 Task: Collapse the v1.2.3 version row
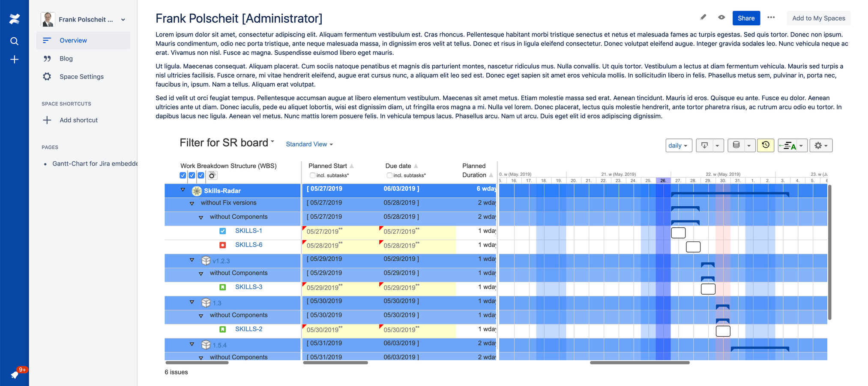pos(192,260)
